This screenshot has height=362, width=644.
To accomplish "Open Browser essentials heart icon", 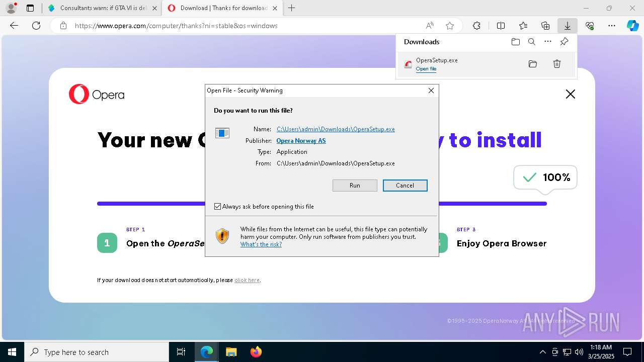I will [x=590, y=26].
